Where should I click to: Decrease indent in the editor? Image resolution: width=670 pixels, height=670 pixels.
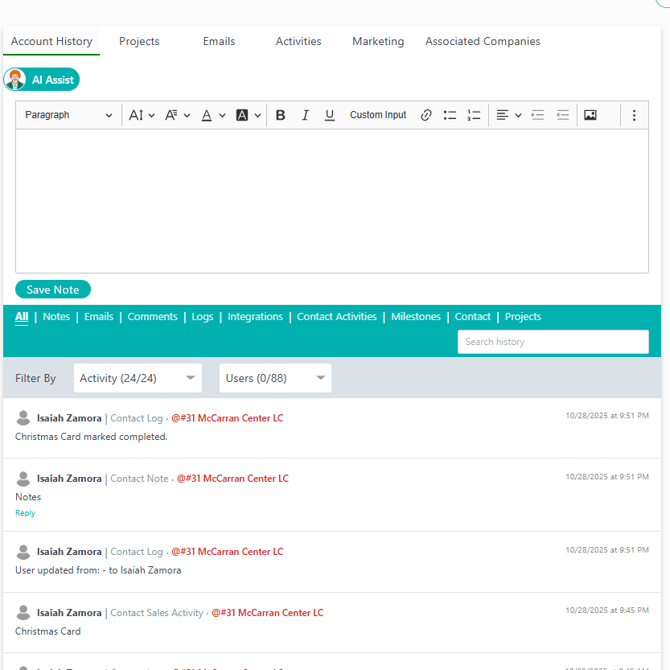coord(562,115)
